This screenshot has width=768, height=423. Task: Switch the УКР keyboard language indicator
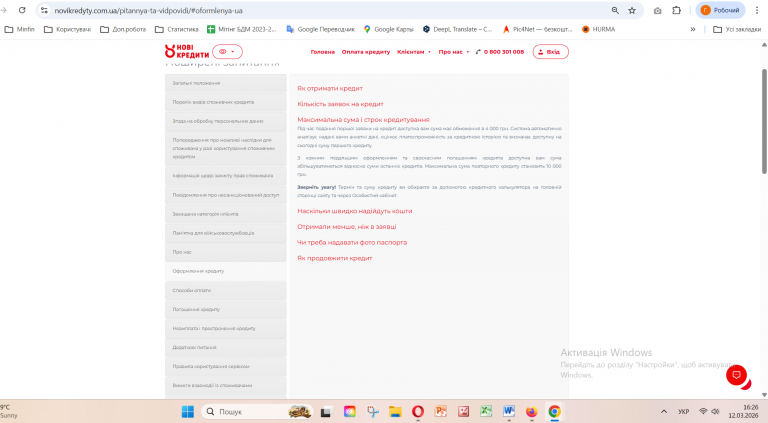(x=684, y=412)
